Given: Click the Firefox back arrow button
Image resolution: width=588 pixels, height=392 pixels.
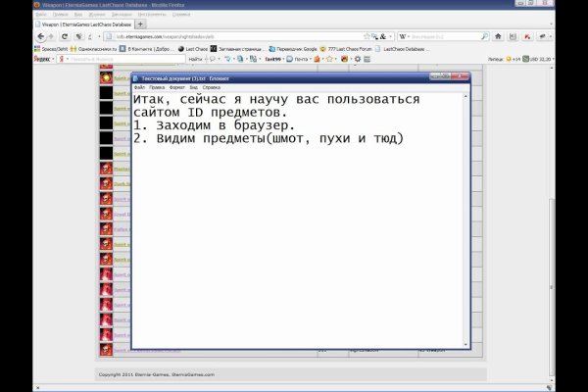Looking at the screenshot, I should tap(40, 36).
